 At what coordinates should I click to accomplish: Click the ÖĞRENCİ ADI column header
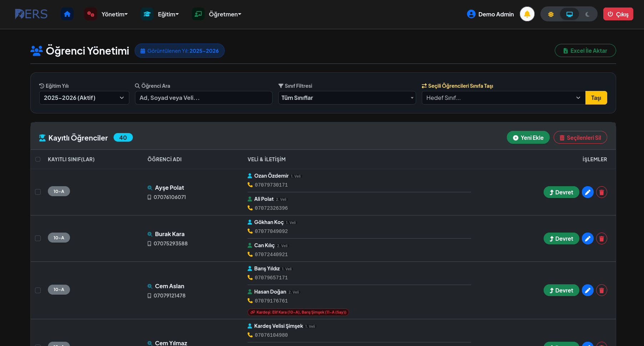click(165, 159)
